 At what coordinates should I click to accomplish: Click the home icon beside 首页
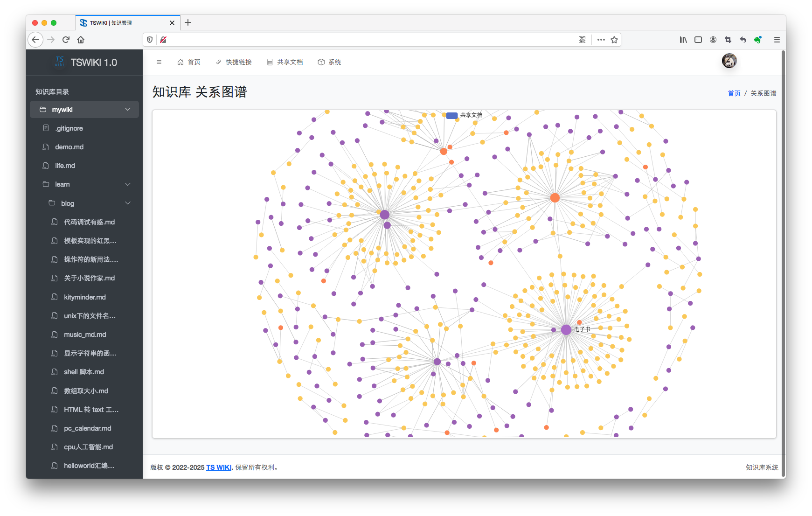click(x=180, y=62)
